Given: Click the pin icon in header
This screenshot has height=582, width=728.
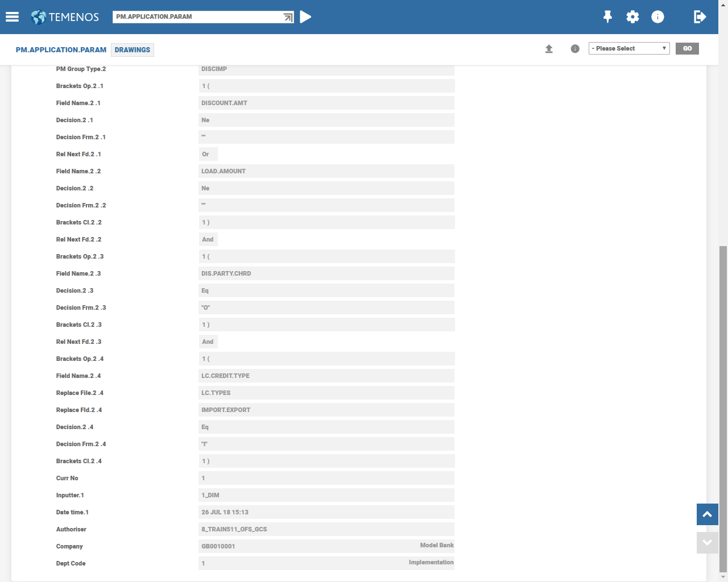Looking at the screenshot, I should (x=607, y=17).
